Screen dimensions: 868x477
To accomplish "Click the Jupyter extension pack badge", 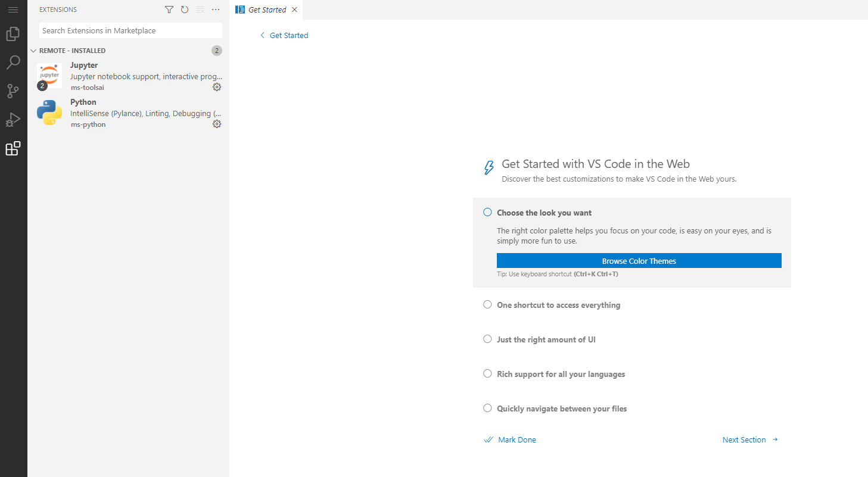I will [42, 86].
